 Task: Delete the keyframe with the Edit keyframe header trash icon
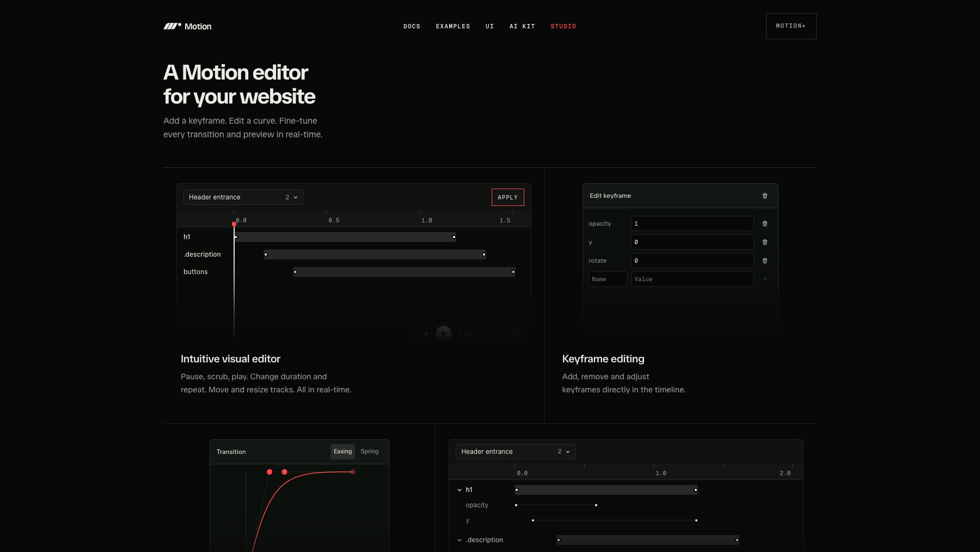click(765, 196)
